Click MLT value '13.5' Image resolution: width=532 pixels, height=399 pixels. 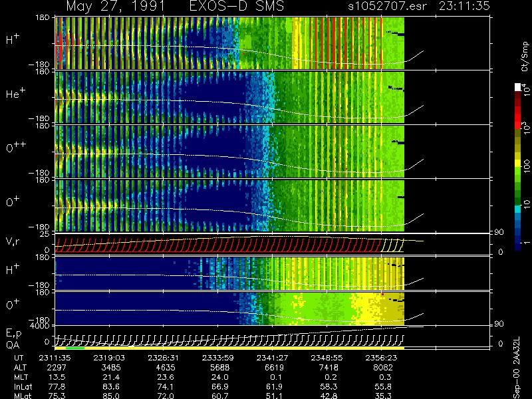pyautogui.click(x=57, y=377)
